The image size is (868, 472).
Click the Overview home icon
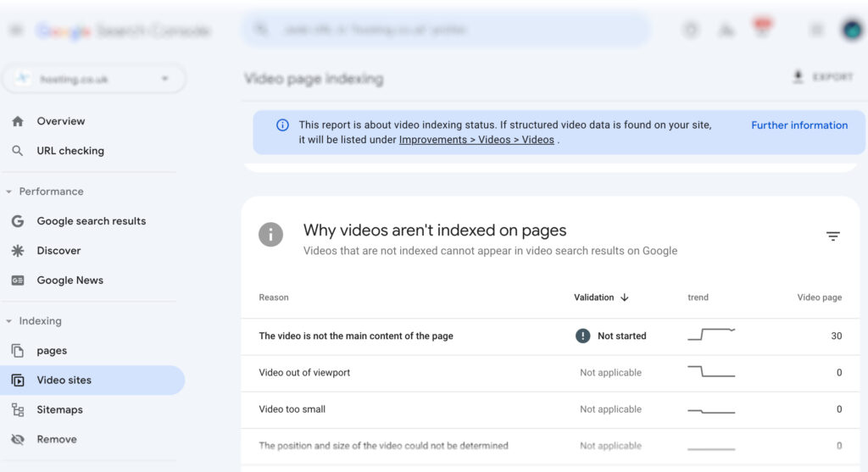tap(18, 121)
